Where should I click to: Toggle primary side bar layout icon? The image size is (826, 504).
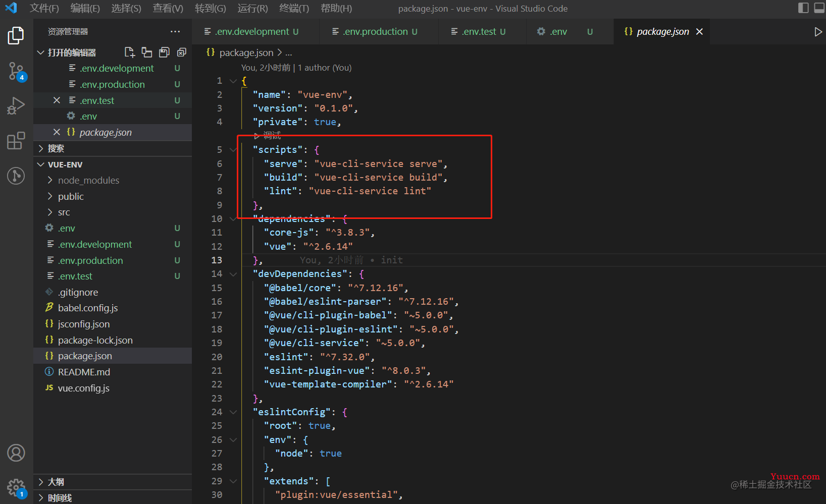803,8
